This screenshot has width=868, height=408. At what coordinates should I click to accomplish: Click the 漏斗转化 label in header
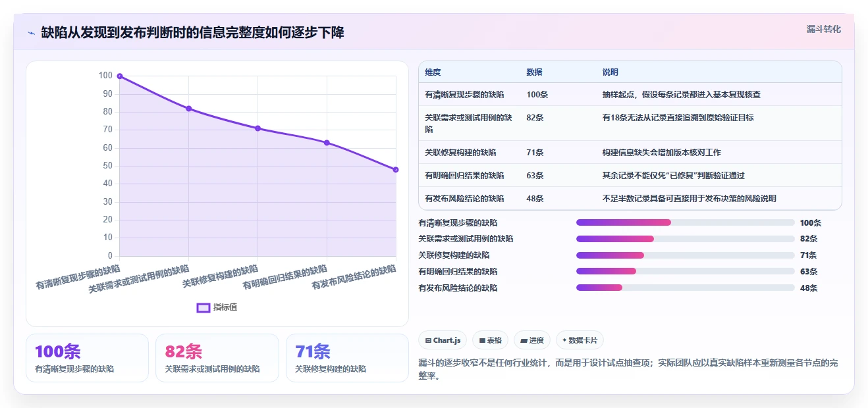point(824,29)
